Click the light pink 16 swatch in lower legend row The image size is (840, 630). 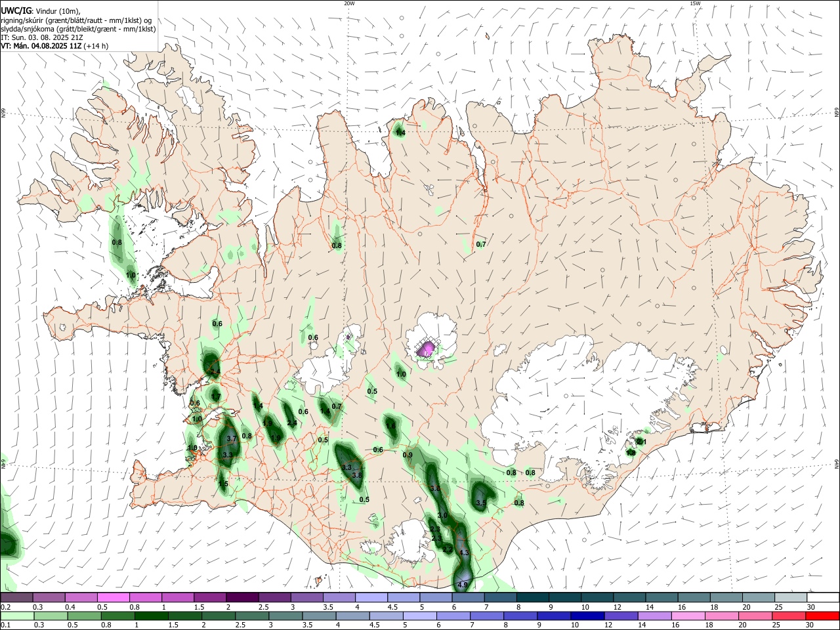(x=688, y=616)
